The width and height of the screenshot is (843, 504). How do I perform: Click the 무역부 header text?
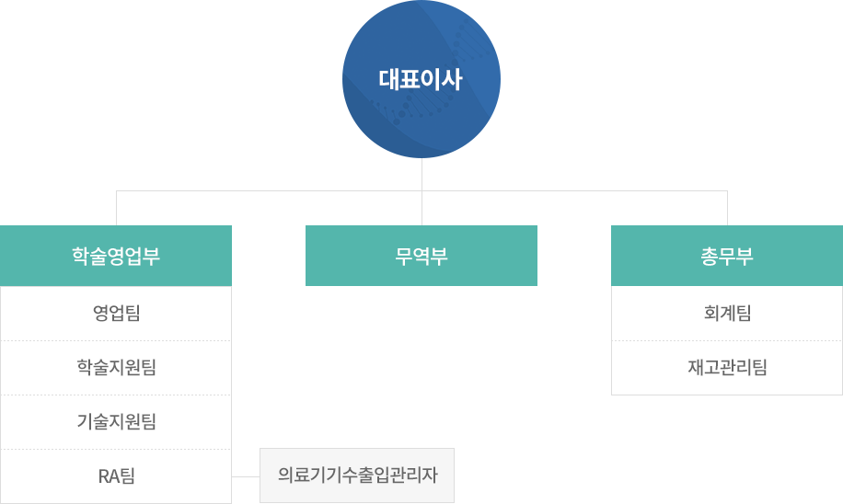coord(421,256)
